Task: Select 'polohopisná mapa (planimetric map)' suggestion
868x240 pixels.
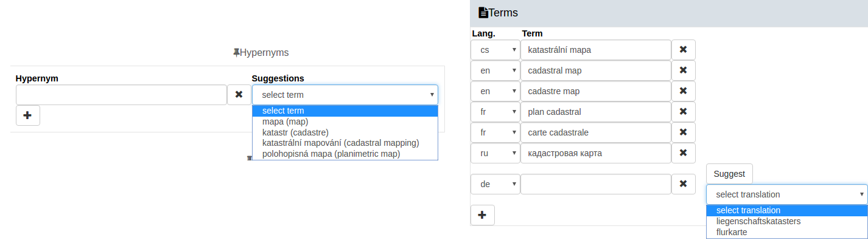Action: click(331, 154)
